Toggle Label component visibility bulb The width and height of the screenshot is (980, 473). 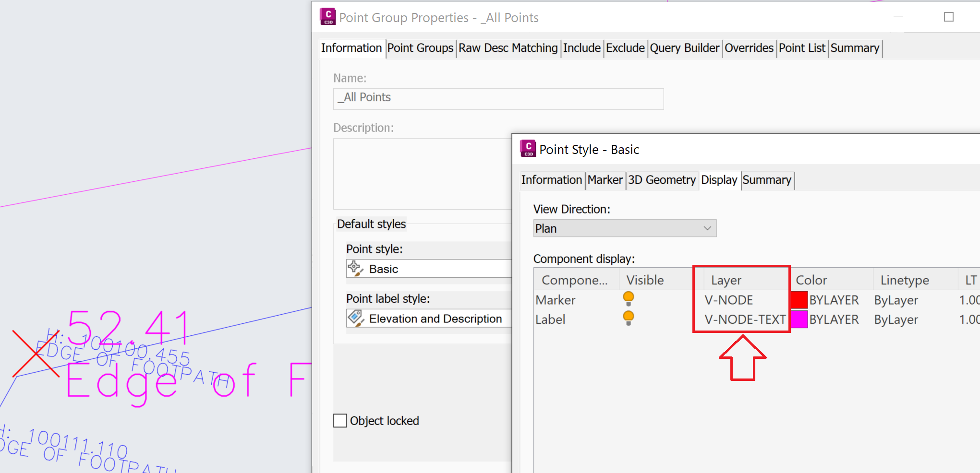tap(628, 317)
